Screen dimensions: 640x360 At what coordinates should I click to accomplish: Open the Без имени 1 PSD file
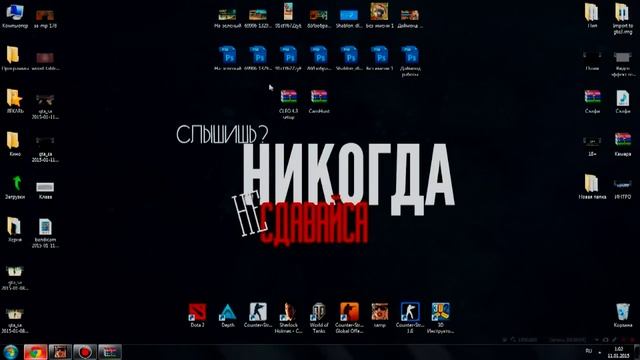tap(380, 59)
